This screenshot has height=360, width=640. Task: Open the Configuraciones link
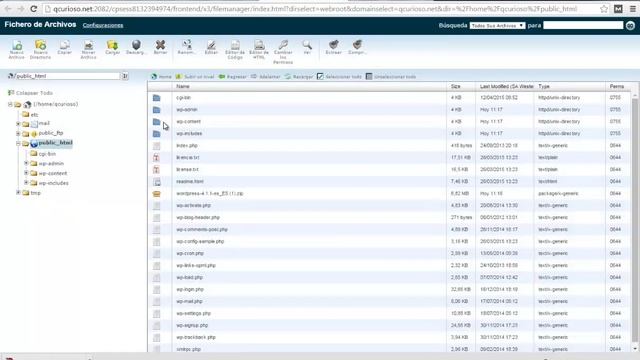(x=103, y=25)
